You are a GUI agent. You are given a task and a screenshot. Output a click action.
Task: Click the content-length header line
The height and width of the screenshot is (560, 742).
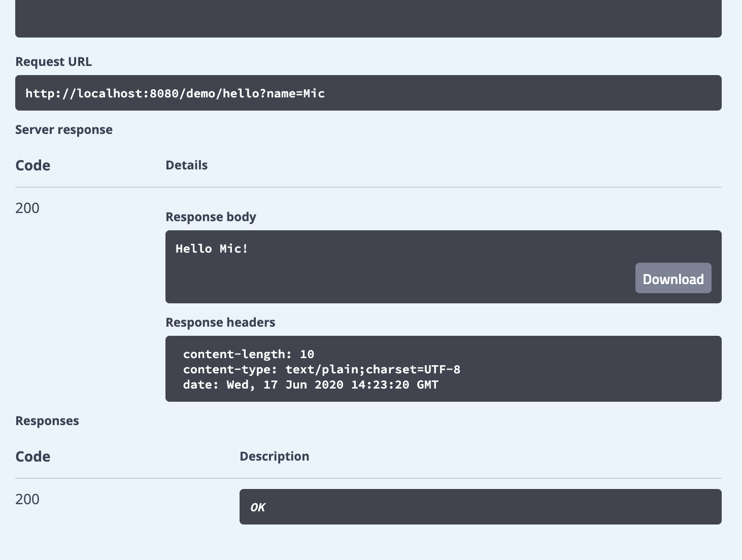point(249,354)
